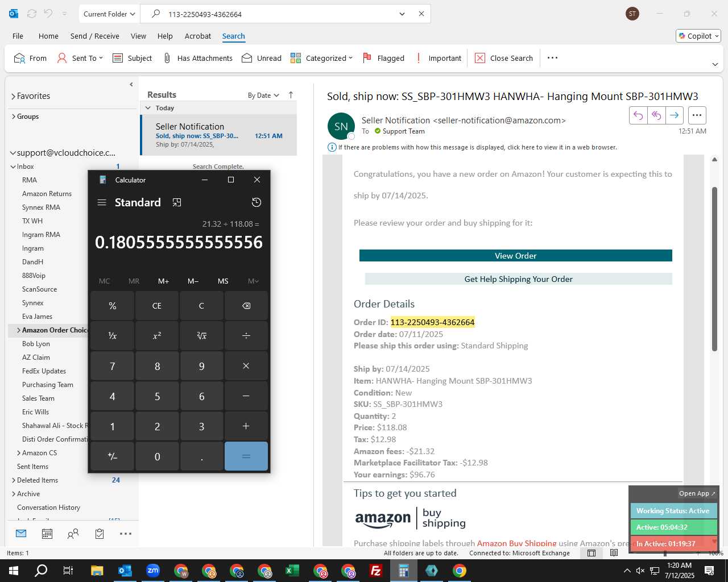Open Excel from the taskbar
Viewport: 728px width, 582px height.
(292, 571)
